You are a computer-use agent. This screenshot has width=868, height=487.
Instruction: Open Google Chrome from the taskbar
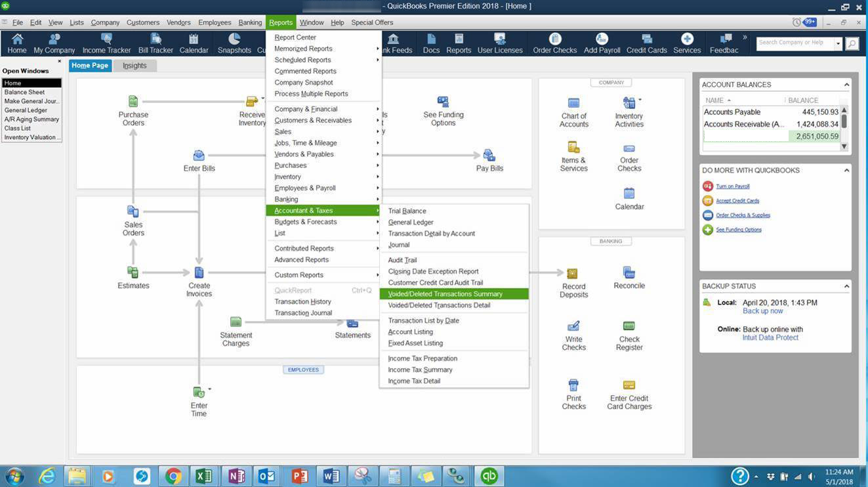[173, 476]
